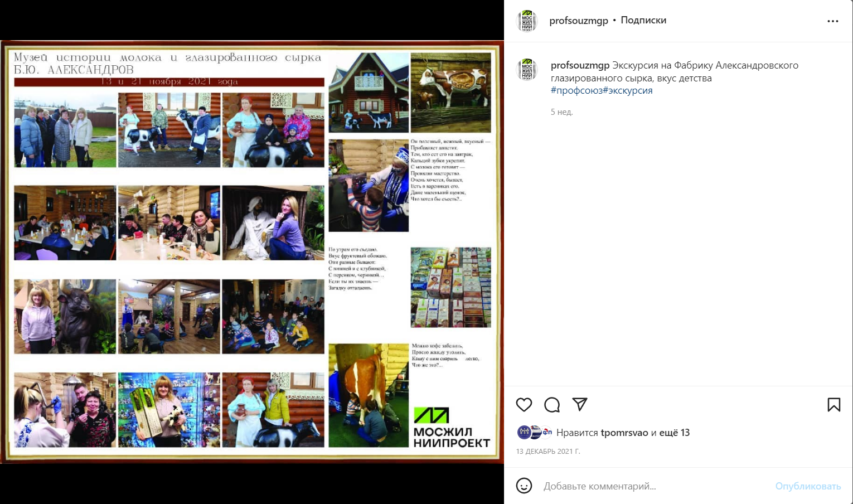Open post date 13 ДЕКАБРЬ 2021

548,452
